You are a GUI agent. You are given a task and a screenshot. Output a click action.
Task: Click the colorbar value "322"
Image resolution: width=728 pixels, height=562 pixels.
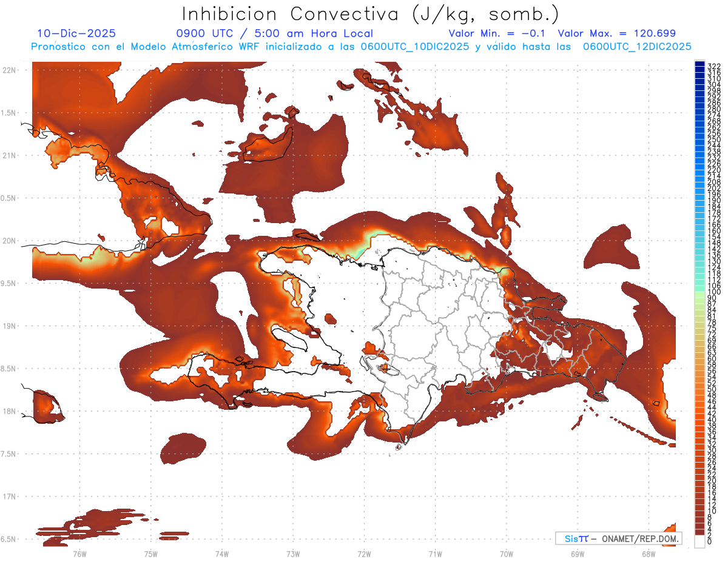[713, 66]
